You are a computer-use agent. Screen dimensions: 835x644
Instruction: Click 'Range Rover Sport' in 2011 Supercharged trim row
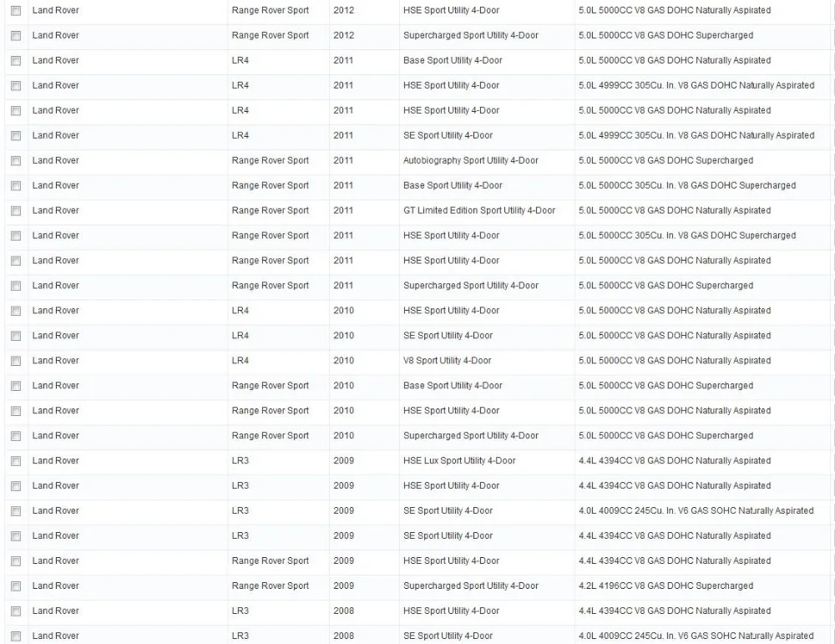coord(270,286)
